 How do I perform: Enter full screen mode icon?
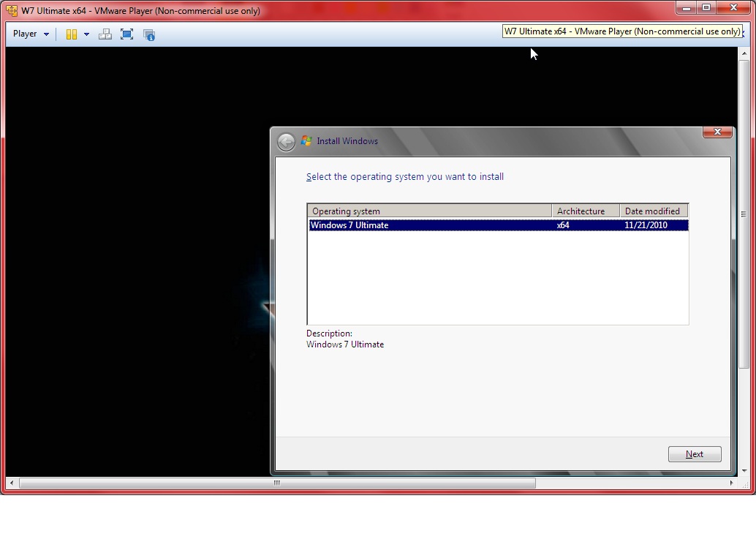[x=126, y=34]
